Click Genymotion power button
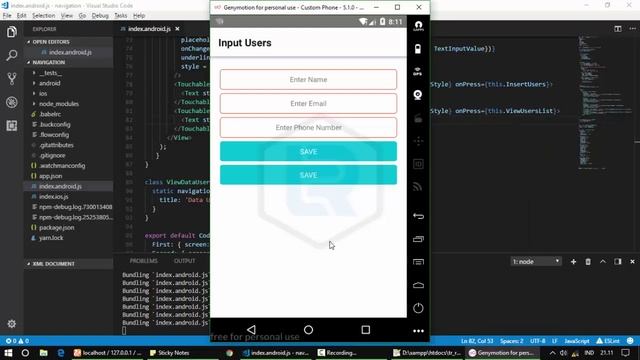640x360 pixels. click(x=418, y=308)
